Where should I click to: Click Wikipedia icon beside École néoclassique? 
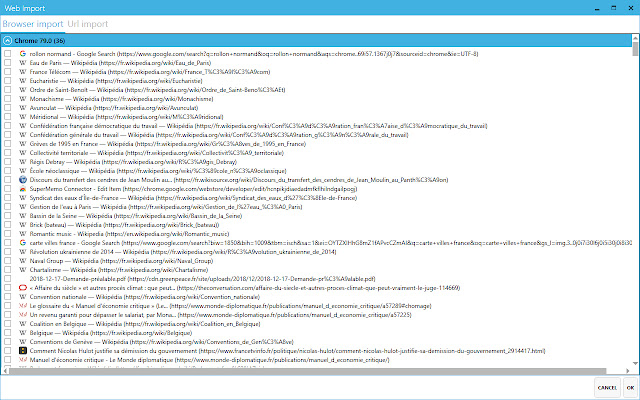[23, 171]
